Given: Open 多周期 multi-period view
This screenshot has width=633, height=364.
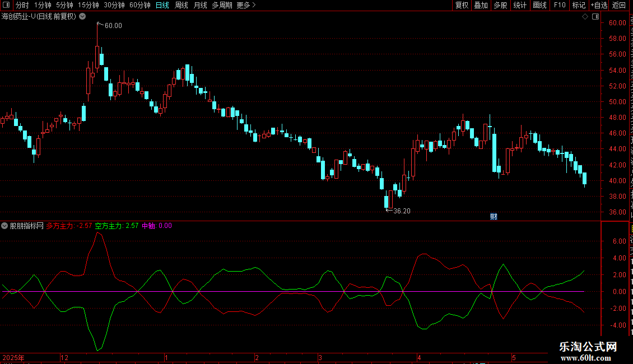Looking at the screenshot, I should [x=222, y=5].
